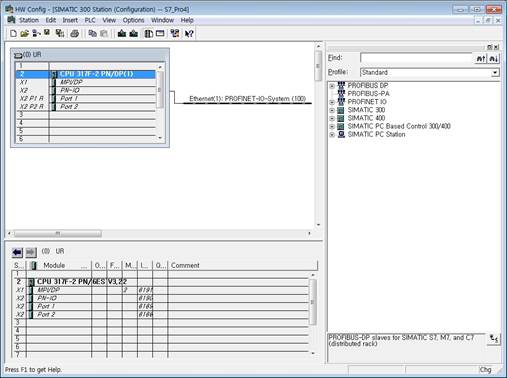Viewport: 507px width, 378px height.
Task: Select MPI/DP row in detail table
Action: pos(161,290)
